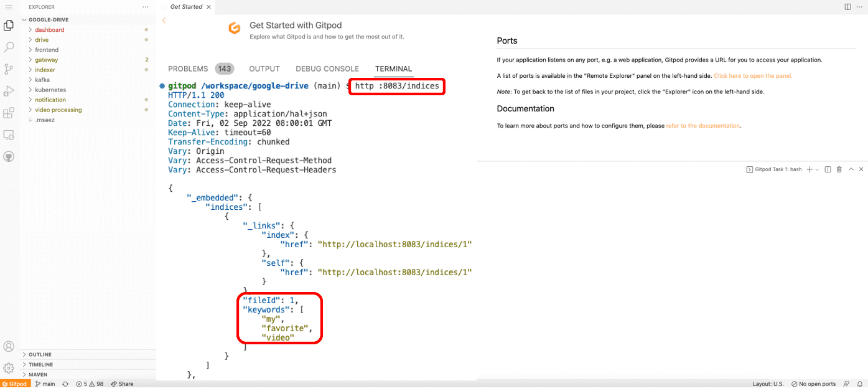Click the Documentation section heading
This screenshot has width=868, height=391.
coord(526,108)
